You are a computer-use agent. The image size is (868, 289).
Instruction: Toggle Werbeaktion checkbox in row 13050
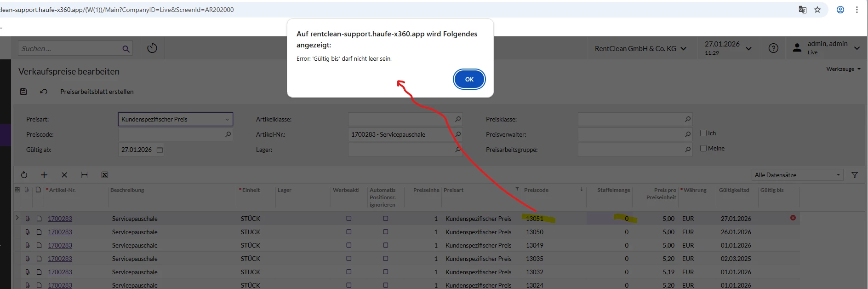tap(349, 232)
